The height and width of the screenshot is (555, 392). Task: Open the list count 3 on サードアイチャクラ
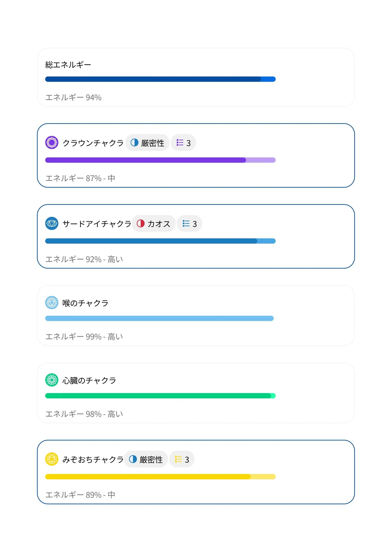[x=189, y=223]
